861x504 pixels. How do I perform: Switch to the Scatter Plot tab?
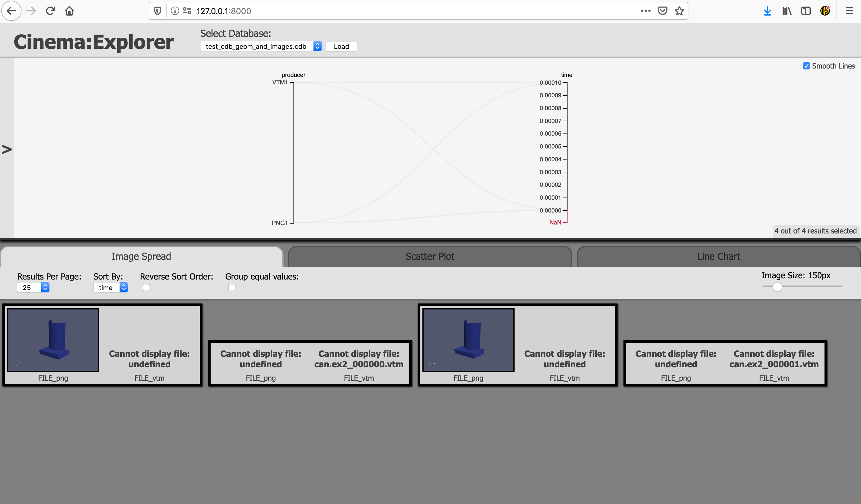(x=430, y=256)
